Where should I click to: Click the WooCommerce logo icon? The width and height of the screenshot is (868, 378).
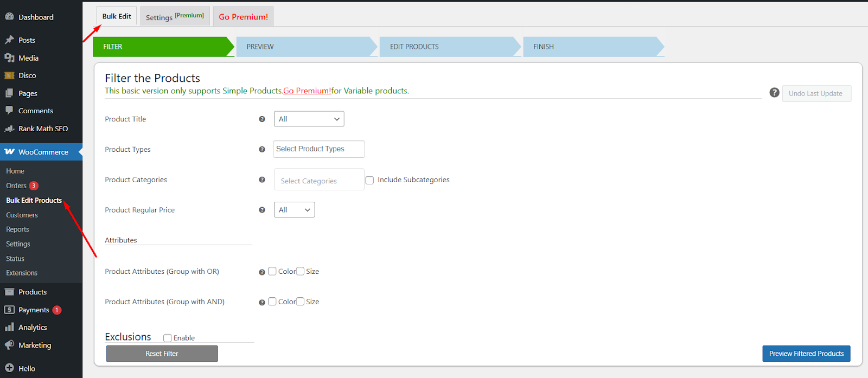click(x=9, y=152)
